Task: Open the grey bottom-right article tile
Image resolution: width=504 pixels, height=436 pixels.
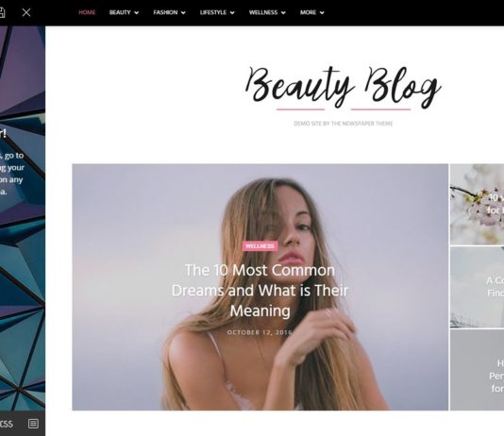Action: click(477, 370)
